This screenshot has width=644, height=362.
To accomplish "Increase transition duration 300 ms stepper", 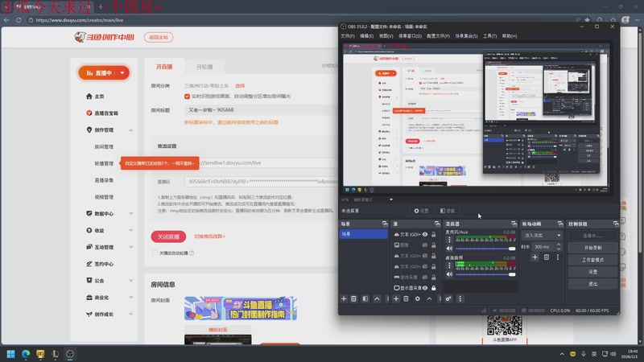I will pyautogui.click(x=559, y=245).
